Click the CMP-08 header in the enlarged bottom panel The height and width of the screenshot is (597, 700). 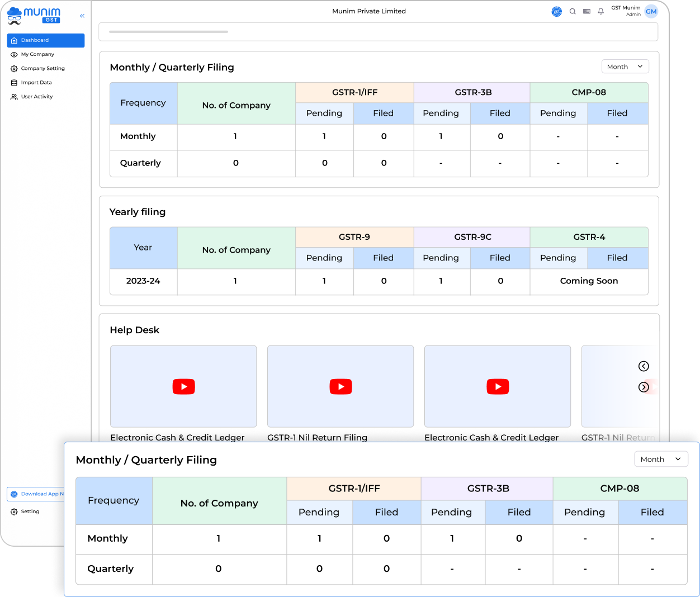(x=619, y=489)
